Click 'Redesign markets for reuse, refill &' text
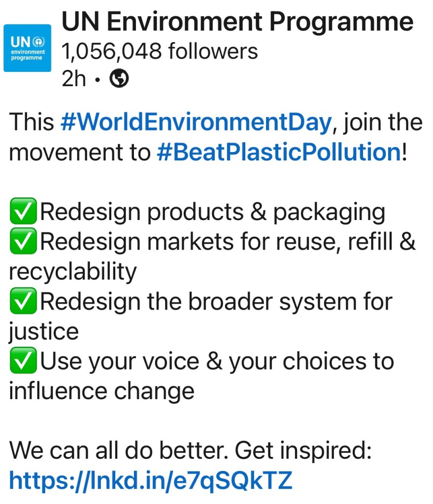Screen dimensions: 433x504 (x=228, y=243)
